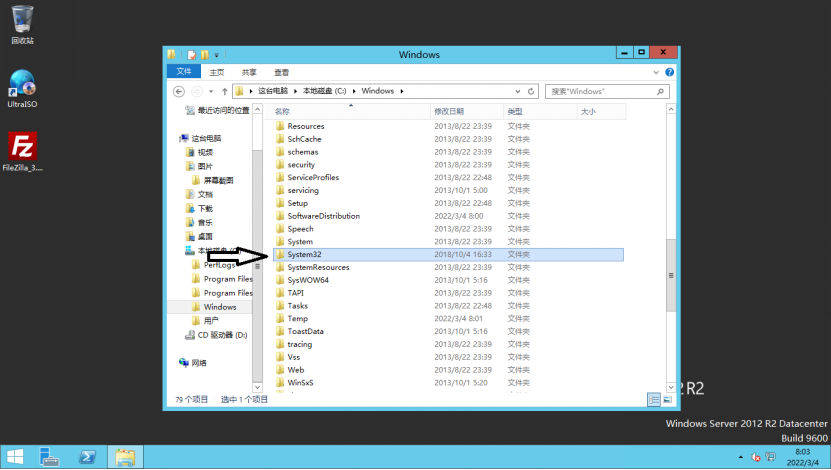This screenshot has height=470, width=831.
Task: Open the FileZilla desktop shortcut
Action: point(22,152)
